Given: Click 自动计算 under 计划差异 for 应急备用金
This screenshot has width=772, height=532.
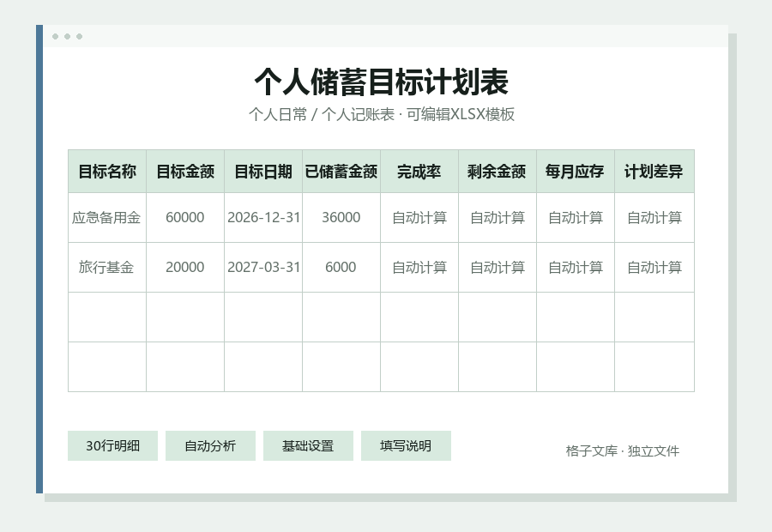Looking at the screenshot, I should coord(654,218).
